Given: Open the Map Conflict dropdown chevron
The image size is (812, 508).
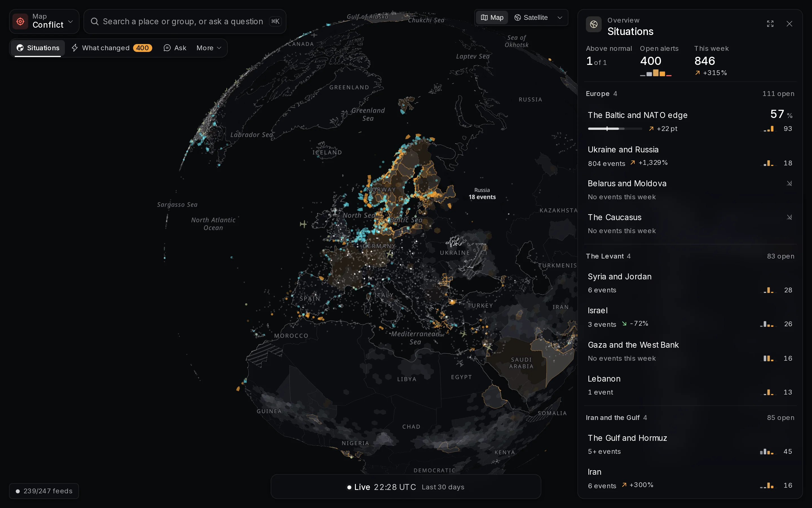Looking at the screenshot, I should tap(70, 21).
